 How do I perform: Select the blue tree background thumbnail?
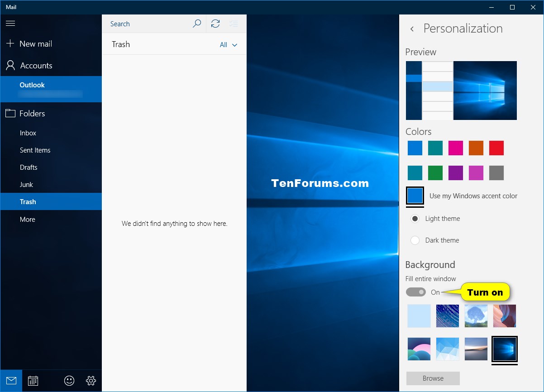[476, 316]
